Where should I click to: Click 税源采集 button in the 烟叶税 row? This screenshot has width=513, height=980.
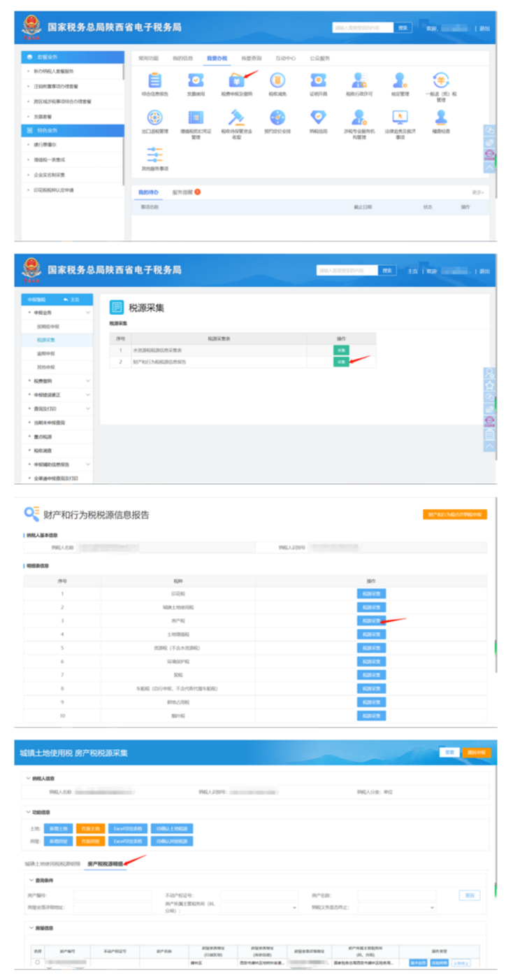point(371,716)
